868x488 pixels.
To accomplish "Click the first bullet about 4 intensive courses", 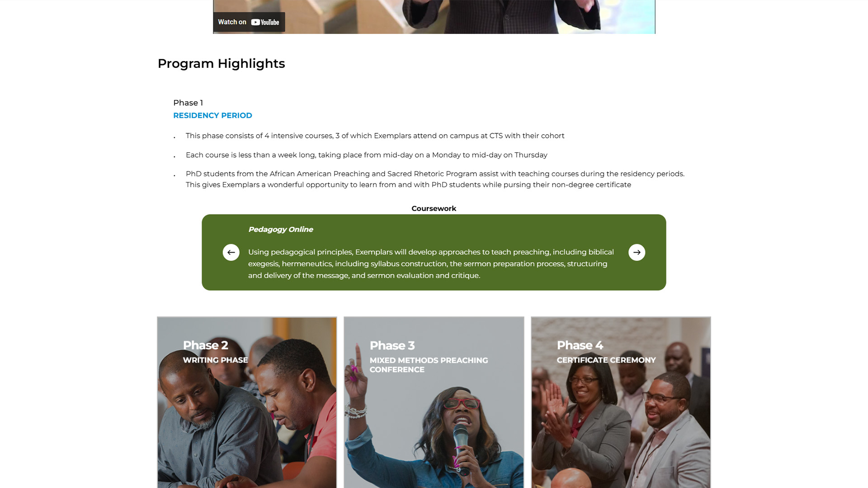I will click(375, 136).
